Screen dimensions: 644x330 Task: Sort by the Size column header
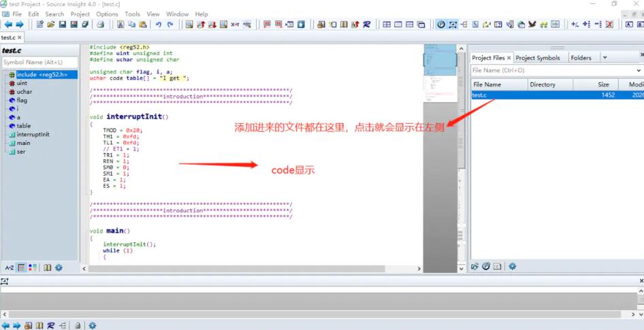596,84
